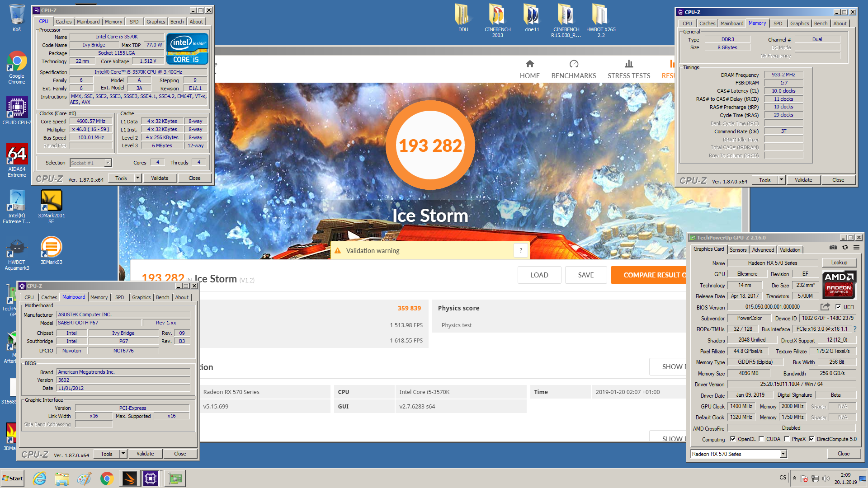Viewport: 868px width, 488px height.
Task: Open About tab in CPU-Z Memory window
Action: tap(840, 23)
